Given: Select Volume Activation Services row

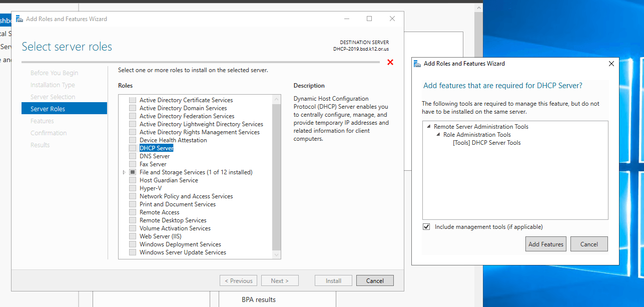Looking at the screenshot, I should click(x=175, y=228).
